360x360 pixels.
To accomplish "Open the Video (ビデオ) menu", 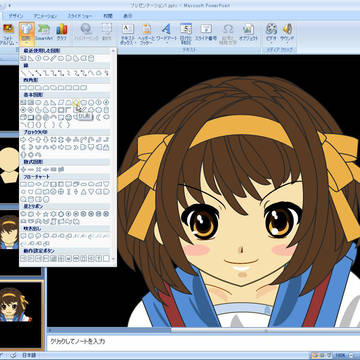I will (x=271, y=33).
